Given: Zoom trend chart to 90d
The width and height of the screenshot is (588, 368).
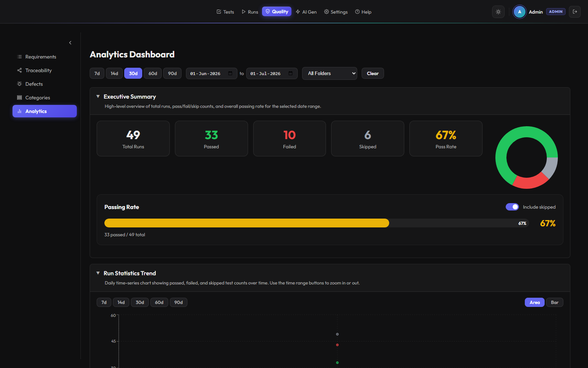Looking at the screenshot, I should [179, 302].
